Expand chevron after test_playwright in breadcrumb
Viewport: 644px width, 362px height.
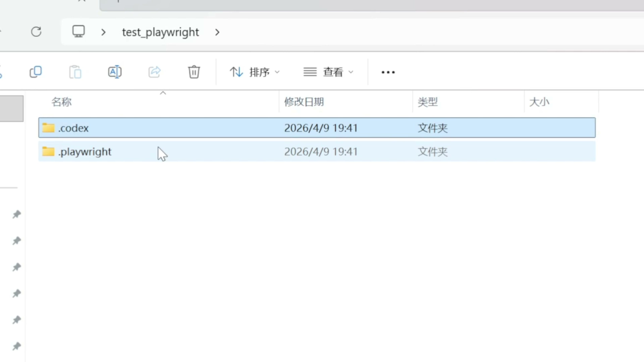217,32
